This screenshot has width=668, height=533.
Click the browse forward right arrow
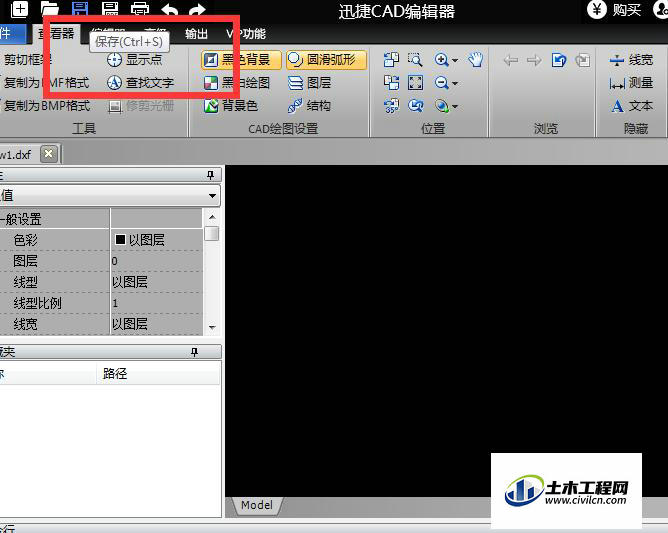click(534, 60)
